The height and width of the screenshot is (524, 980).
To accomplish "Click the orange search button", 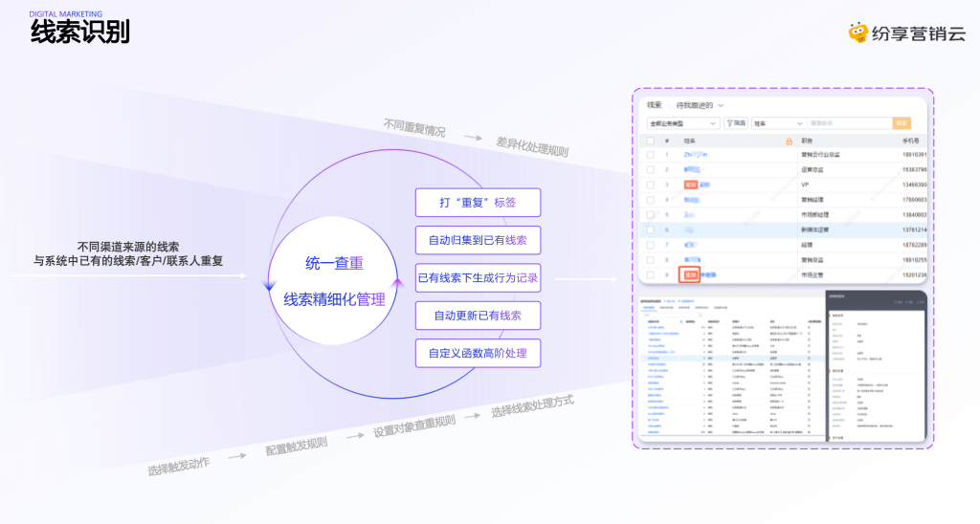I will click(x=902, y=123).
